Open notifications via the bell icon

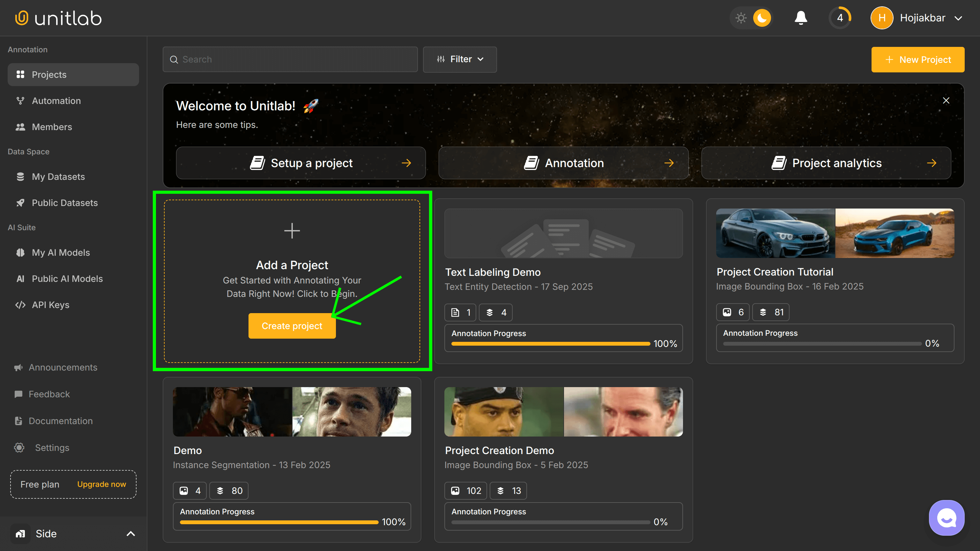click(x=800, y=18)
